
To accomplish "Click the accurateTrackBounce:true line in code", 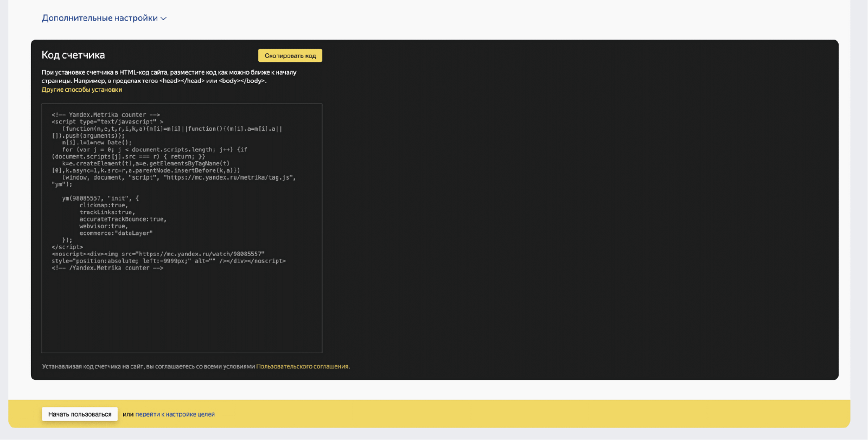I will click(x=123, y=219).
